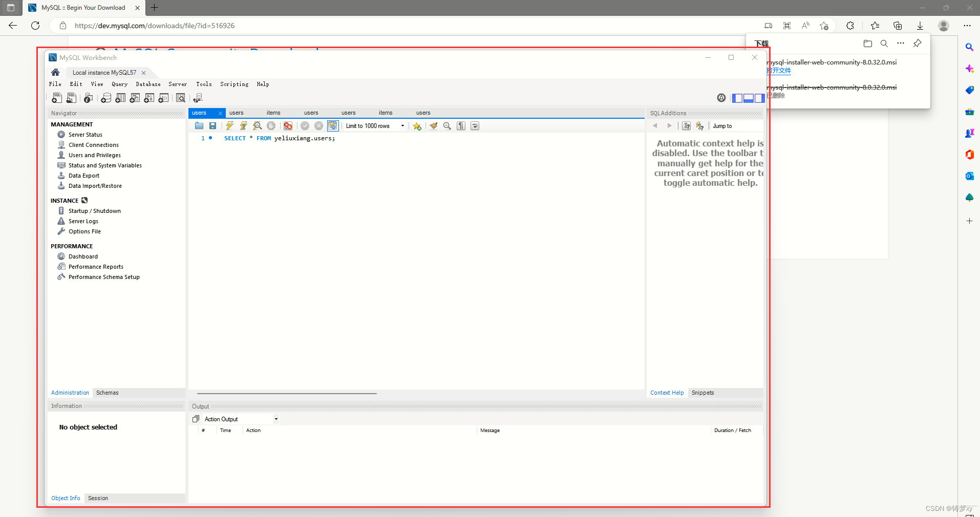The width and height of the screenshot is (980, 517).
Task: Commit the current transaction
Action: tap(305, 126)
